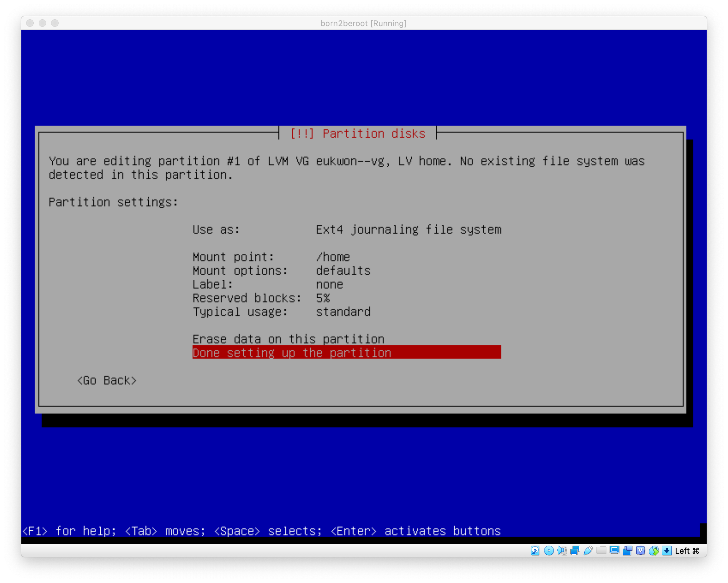
Task: Change Typical usage standard setting
Action: pos(281,312)
